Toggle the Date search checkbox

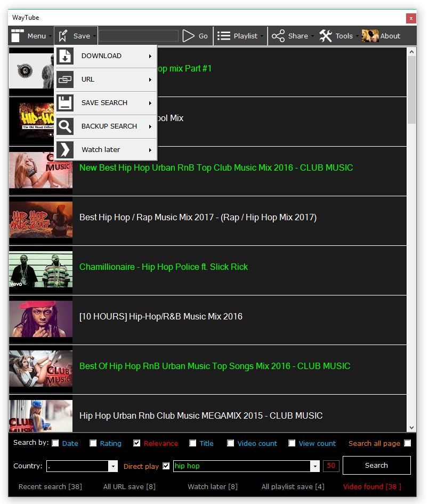point(55,443)
